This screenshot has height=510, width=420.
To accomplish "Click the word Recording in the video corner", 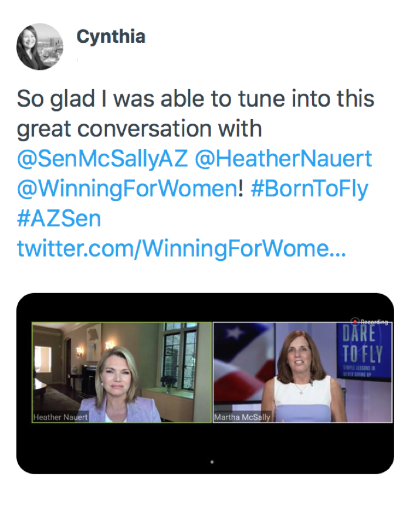I will 374,322.
